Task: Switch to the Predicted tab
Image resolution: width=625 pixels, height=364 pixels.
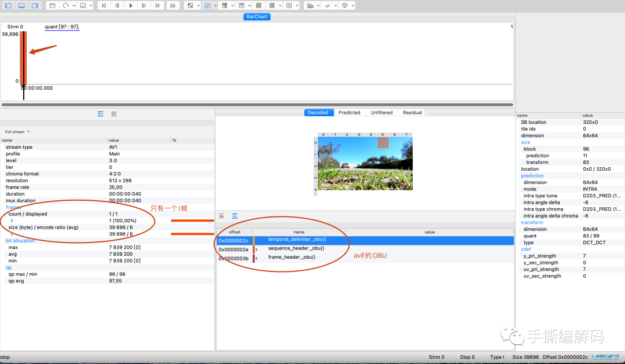Action: pos(349,112)
